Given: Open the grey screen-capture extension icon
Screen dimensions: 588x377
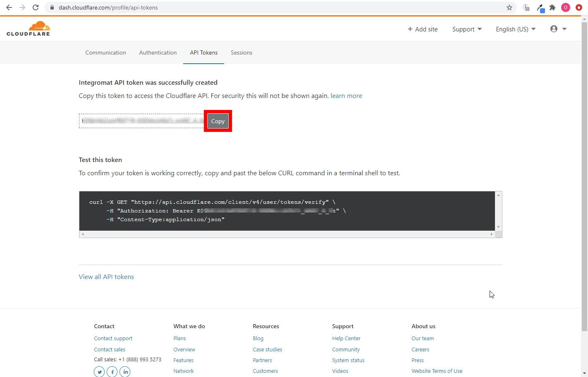Looking at the screenshot, I should point(526,7).
